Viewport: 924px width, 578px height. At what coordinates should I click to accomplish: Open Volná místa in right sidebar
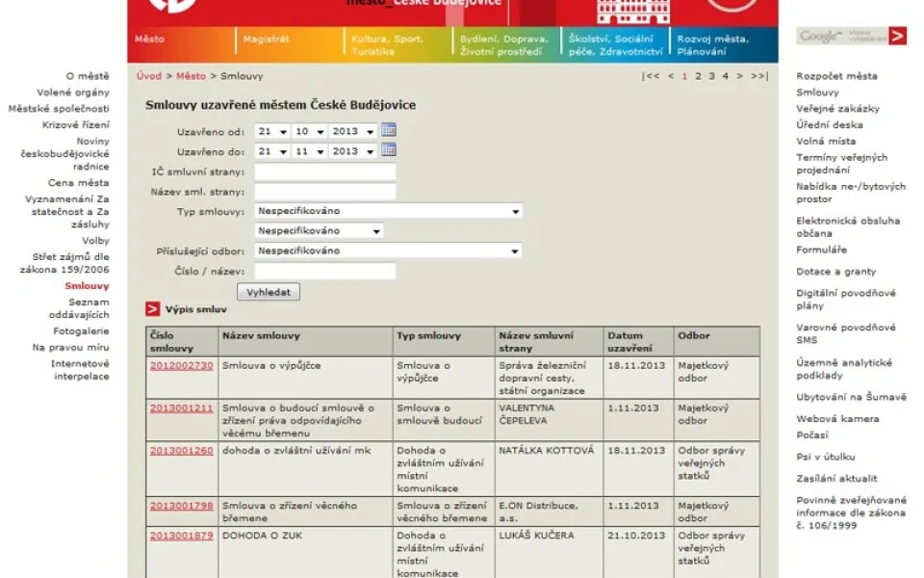(826, 141)
